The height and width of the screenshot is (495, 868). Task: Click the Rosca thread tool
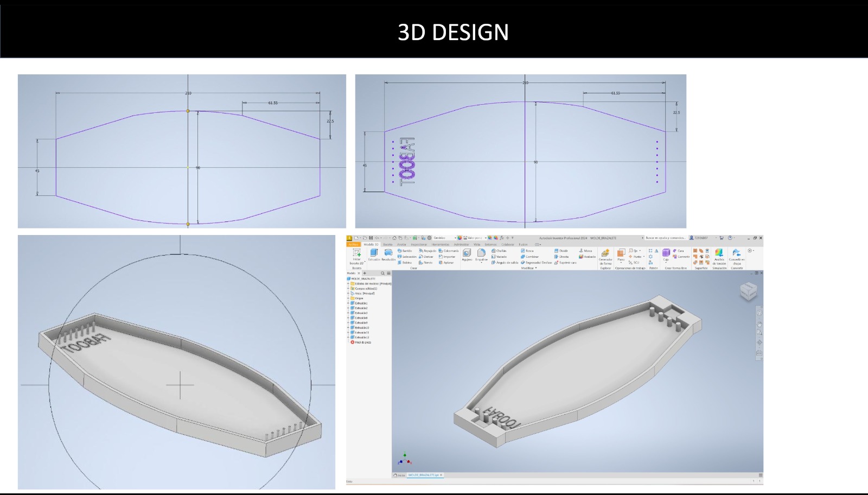[527, 251]
